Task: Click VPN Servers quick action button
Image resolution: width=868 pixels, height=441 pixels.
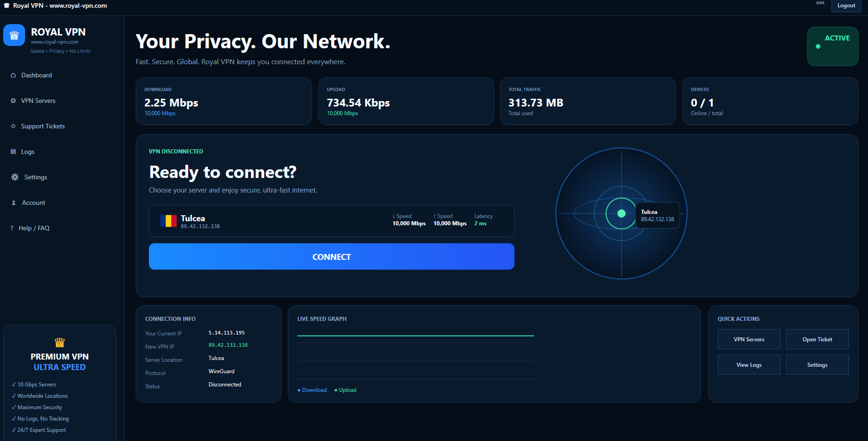Action: coord(749,339)
